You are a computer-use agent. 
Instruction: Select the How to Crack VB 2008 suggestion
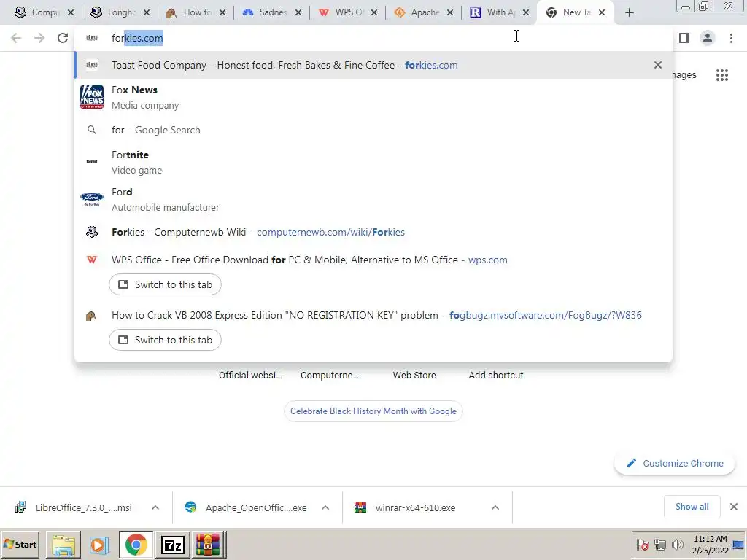[x=373, y=315]
